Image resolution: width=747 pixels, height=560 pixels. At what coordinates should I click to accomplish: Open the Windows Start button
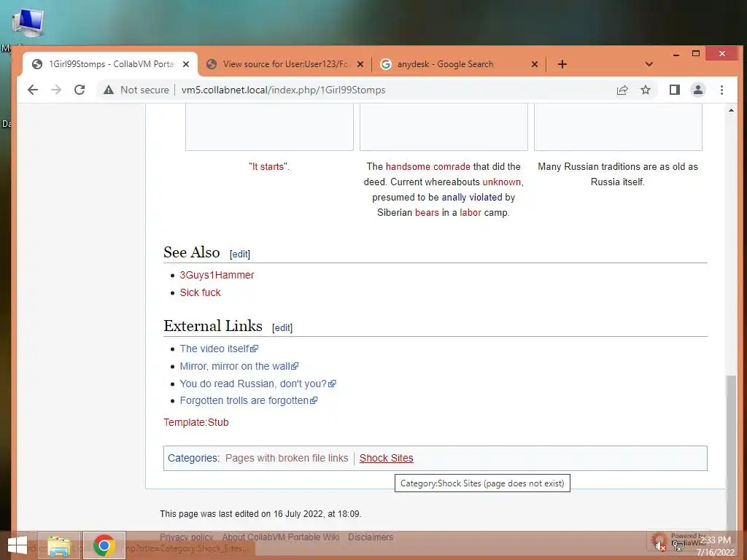18,545
